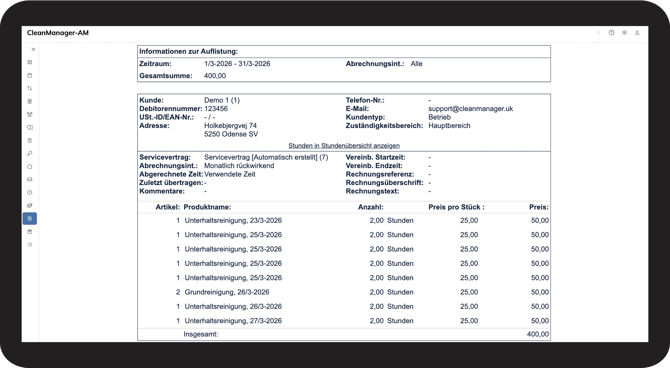This screenshot has height=368, width=670.
Task: Click the 'Artikel:' column header
Action: 168,207
